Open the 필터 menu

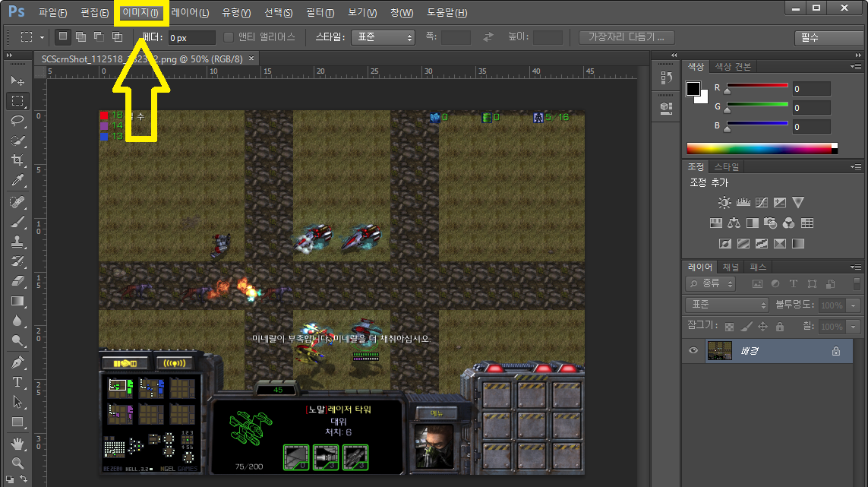coord(320,12)
